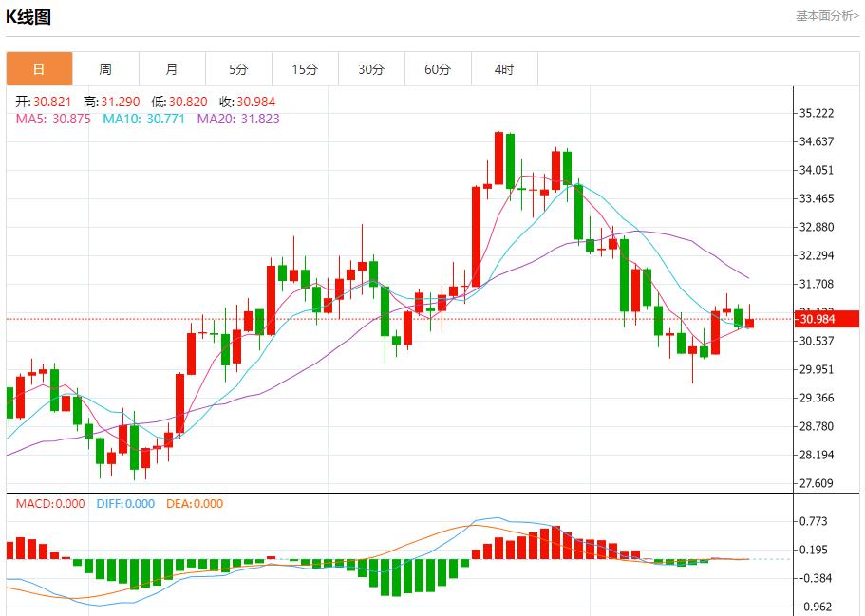Choose the 30分 interval tab

coord(371,69)
